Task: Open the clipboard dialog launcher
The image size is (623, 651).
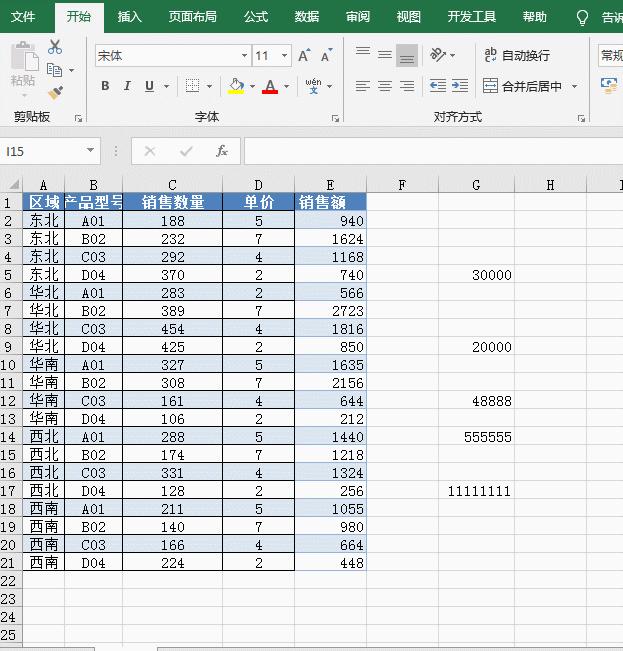Action: 78,119
